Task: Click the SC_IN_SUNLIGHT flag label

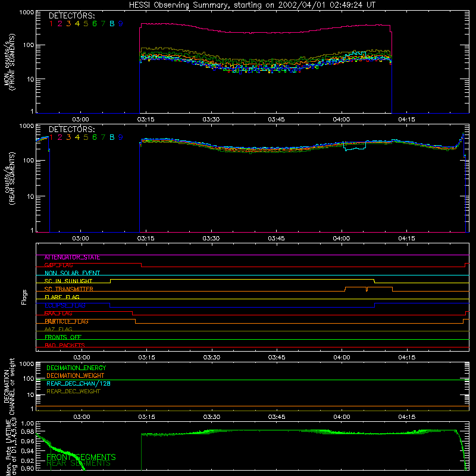Action: pos(68,281)
